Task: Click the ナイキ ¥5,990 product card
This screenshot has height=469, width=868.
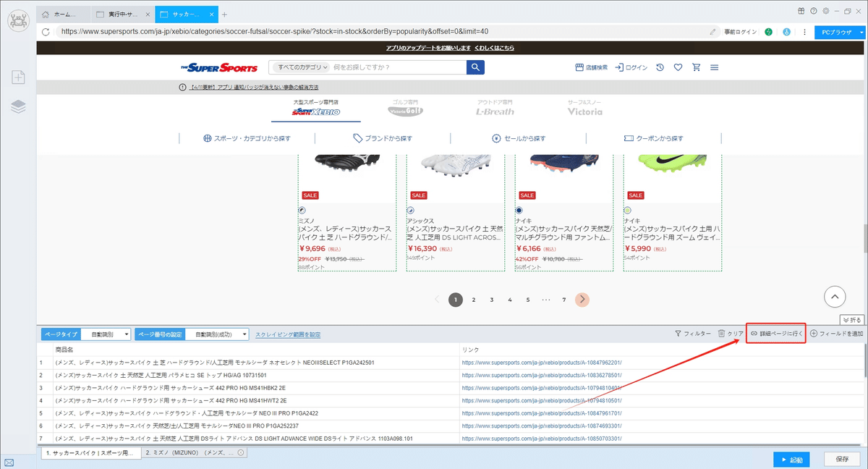Action: (x=672, y=214)
